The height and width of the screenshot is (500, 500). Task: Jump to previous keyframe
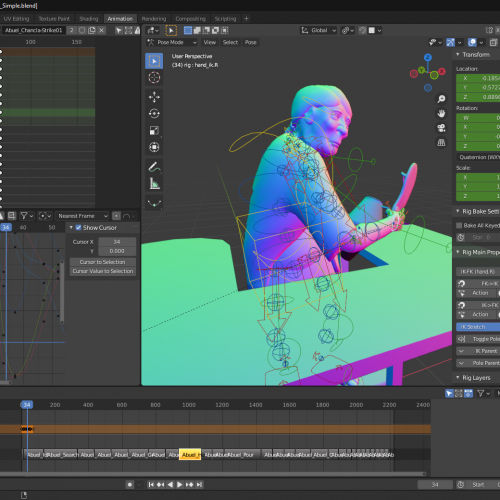tap(160, 484)
